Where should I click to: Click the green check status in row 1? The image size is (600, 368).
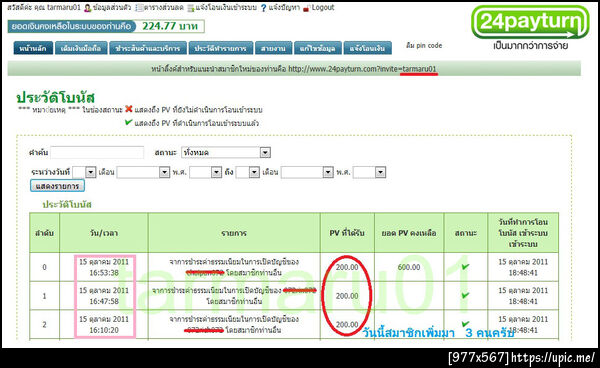[465, 295]
